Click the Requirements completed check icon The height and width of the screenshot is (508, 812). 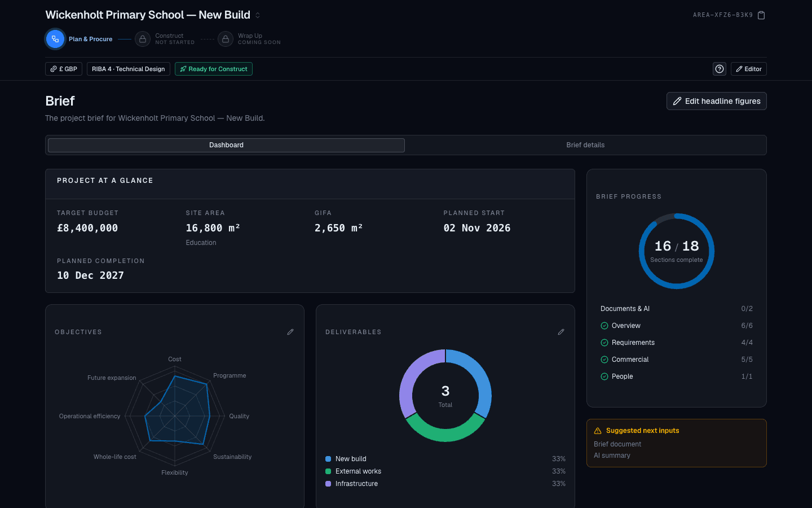604,343
